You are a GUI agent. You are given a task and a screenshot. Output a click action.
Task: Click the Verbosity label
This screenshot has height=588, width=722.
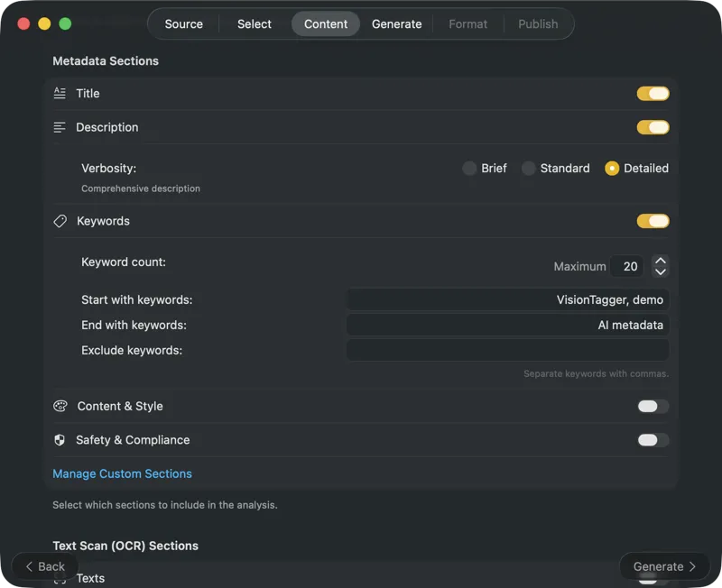[x=108, y=169]
